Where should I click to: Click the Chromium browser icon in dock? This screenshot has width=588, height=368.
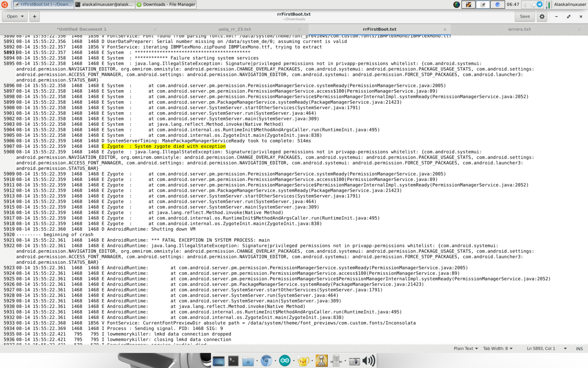(266, 361)
